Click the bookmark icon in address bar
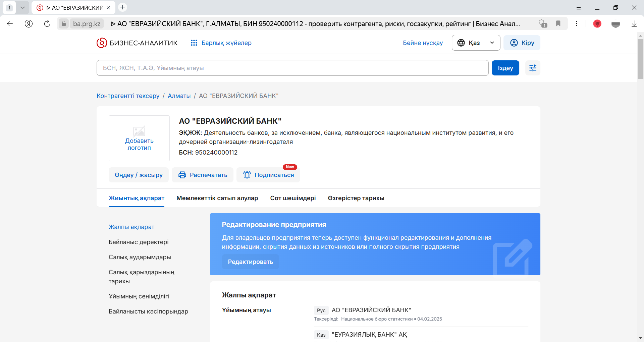This screenshot has height=342, width=644. click(558, 23)
